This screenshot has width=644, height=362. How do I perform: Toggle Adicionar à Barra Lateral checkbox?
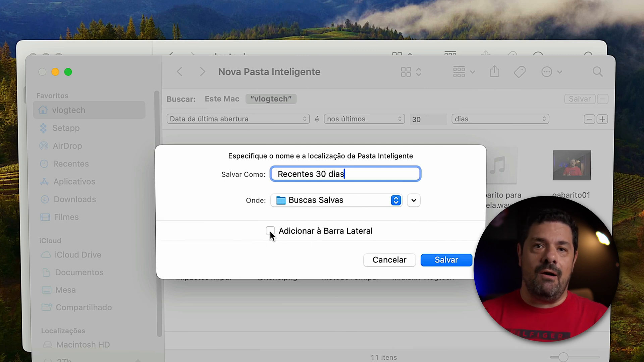[x=270, y=230]
